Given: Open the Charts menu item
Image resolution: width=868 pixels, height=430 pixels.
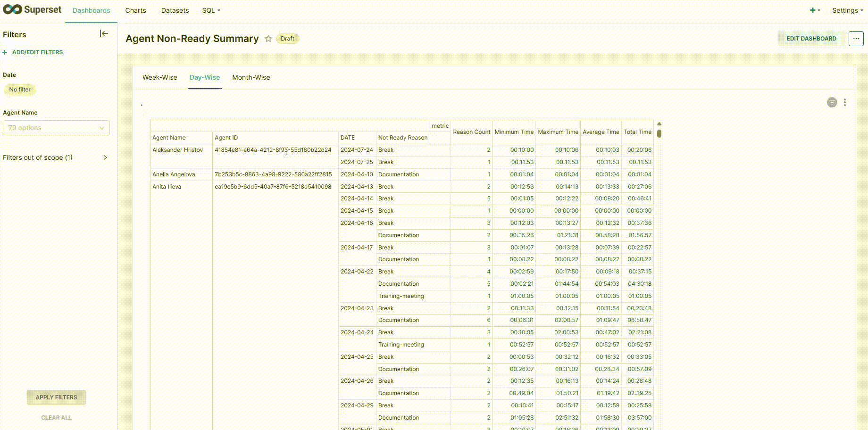Looking at the screenshot, I should 135,10.
